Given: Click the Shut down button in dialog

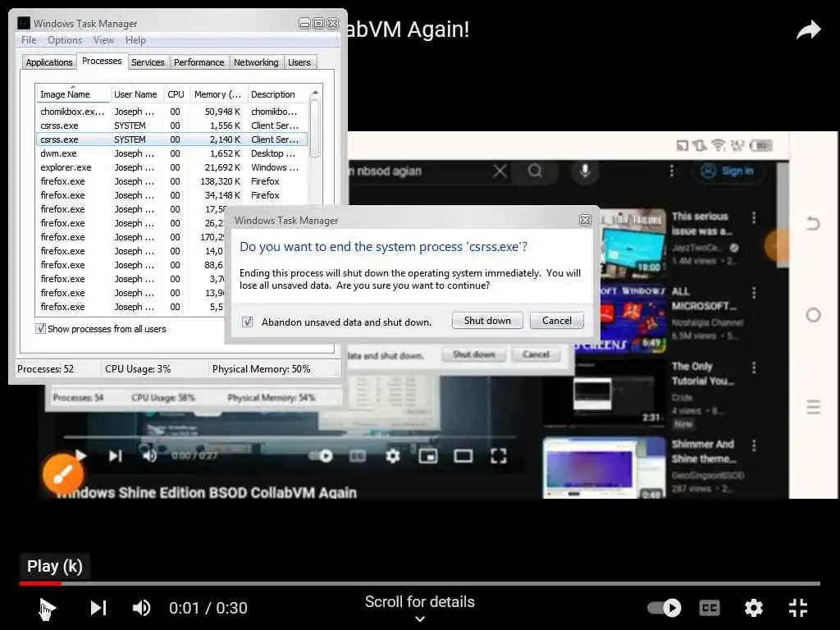Looking at the screenshot, I should (x=487, y=321).
